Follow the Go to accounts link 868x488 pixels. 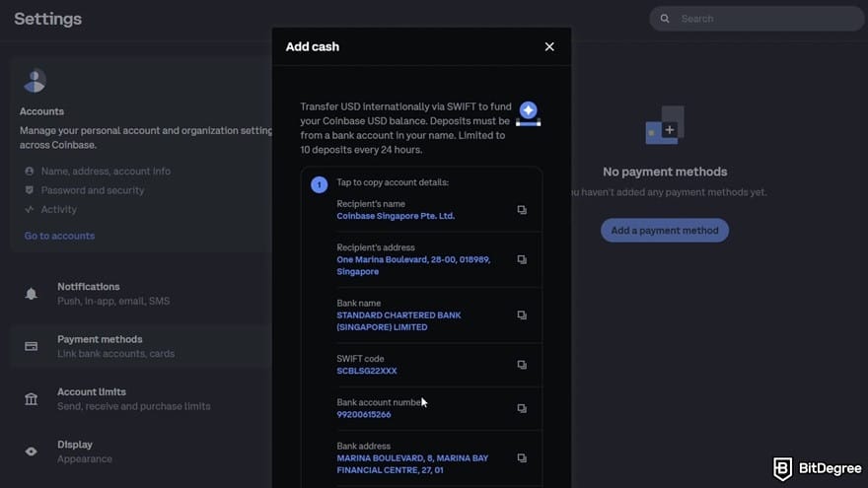click(59, 236)
